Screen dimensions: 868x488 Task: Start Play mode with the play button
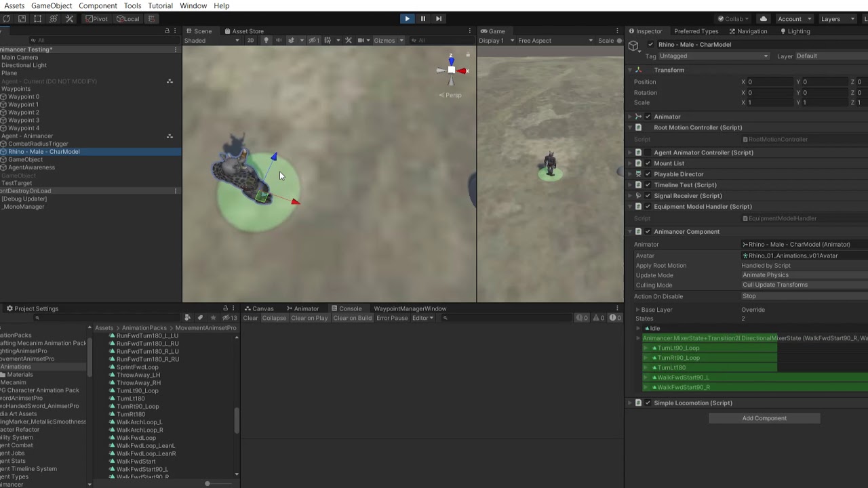click(407, 19)
